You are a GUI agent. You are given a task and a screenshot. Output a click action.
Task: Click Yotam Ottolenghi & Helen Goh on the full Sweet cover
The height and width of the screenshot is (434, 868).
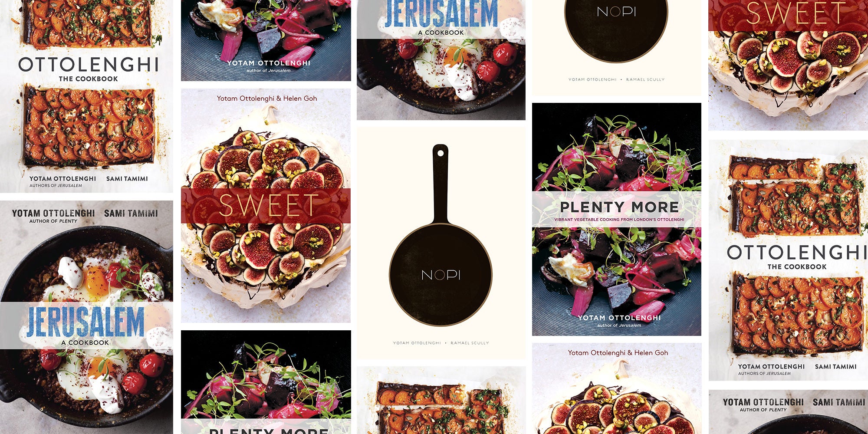click(267, 99)
